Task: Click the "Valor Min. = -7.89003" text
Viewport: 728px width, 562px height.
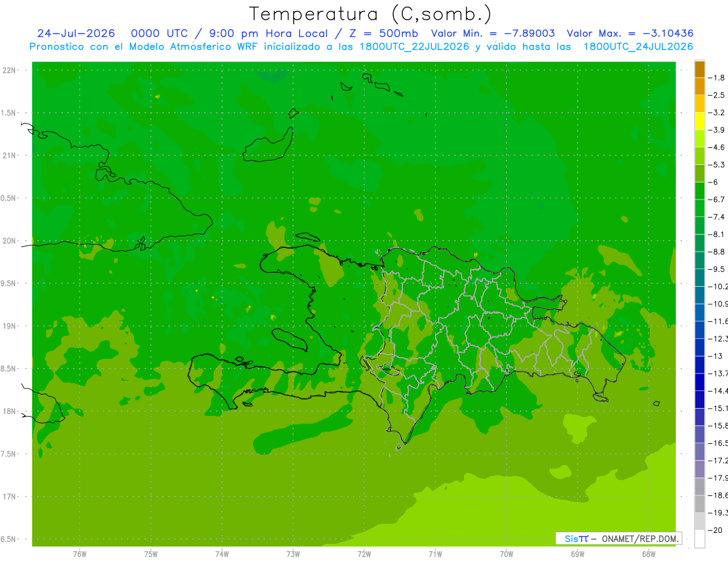Action: pos(492,33)
